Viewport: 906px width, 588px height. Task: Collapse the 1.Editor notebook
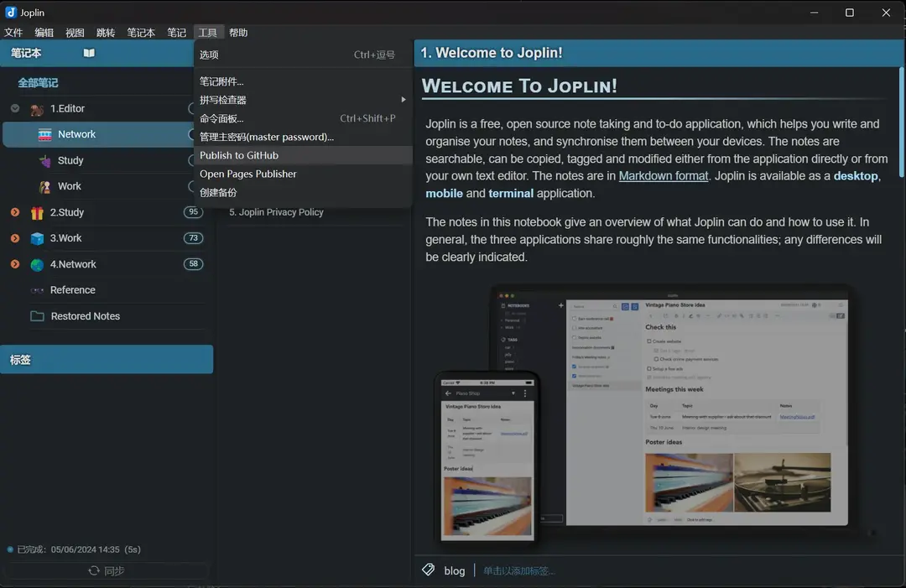pos(13,107)
